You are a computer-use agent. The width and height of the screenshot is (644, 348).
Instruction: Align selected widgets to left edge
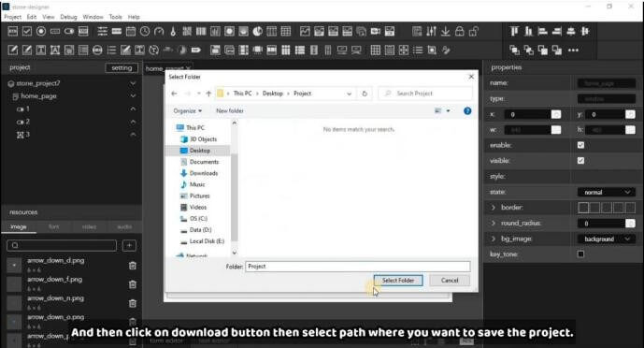click(x=542, y=31)
